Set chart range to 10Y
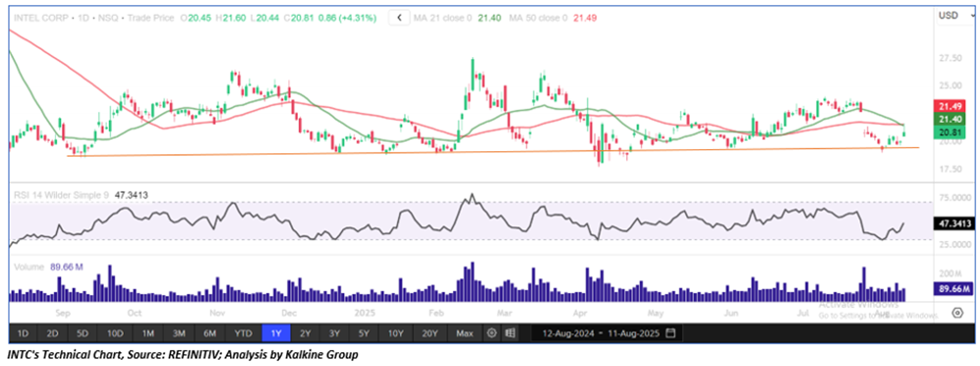The height and width of the screenshot is (366, 980). click(x=395, y=334)
